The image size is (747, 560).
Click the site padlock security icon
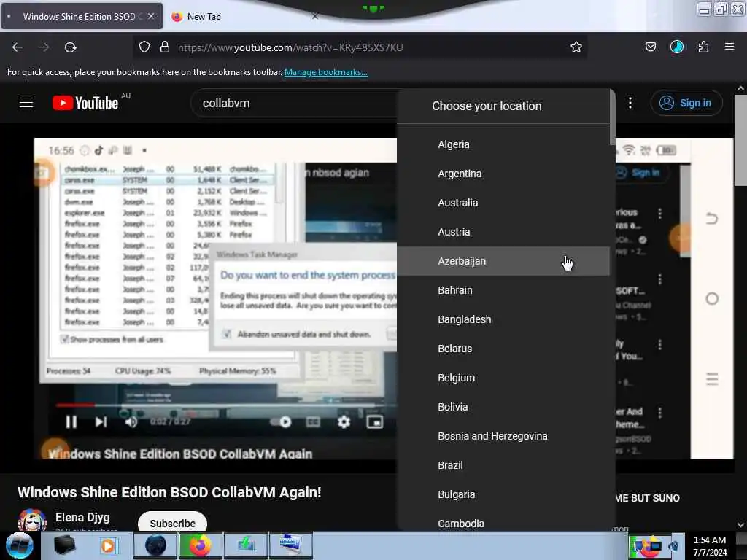pyautogui.click(x=165, y=47)
